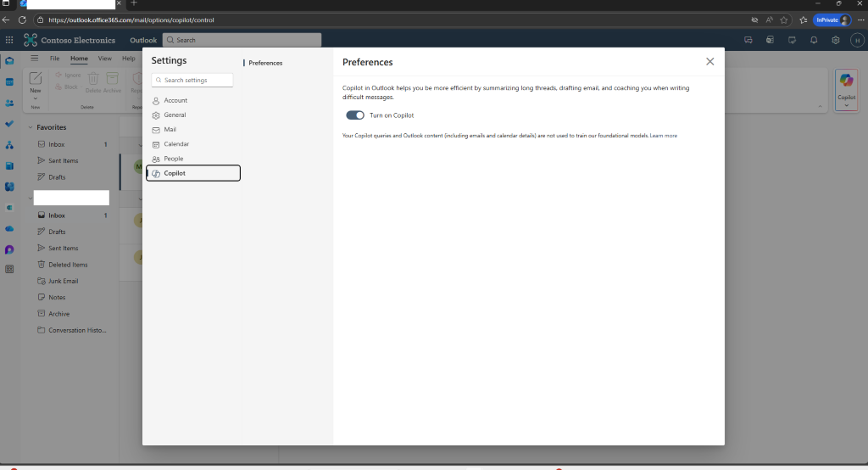The height and width of the screenshot is (470, 868).
Task: Click the Outlook search box
Action: click(242, 40)
